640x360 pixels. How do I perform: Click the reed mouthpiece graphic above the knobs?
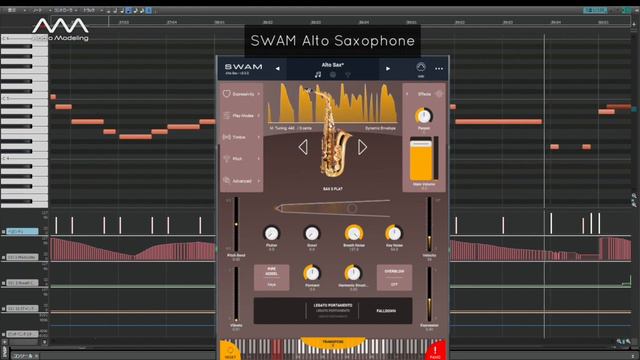(x=333, y=208)
